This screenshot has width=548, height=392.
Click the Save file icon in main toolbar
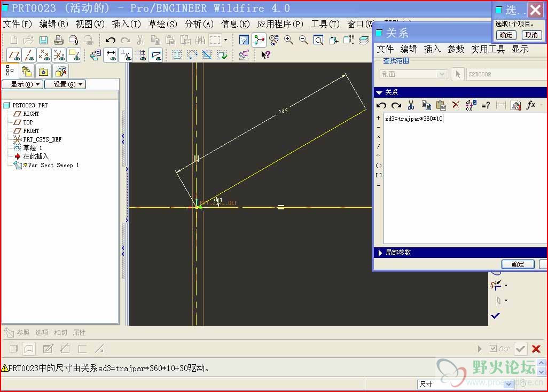coord(43,40)
